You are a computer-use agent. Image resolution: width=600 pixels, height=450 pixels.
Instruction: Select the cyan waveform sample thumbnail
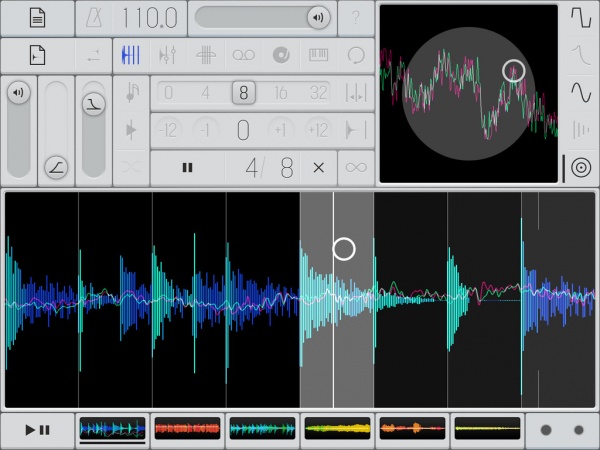[x=262, y=429]
